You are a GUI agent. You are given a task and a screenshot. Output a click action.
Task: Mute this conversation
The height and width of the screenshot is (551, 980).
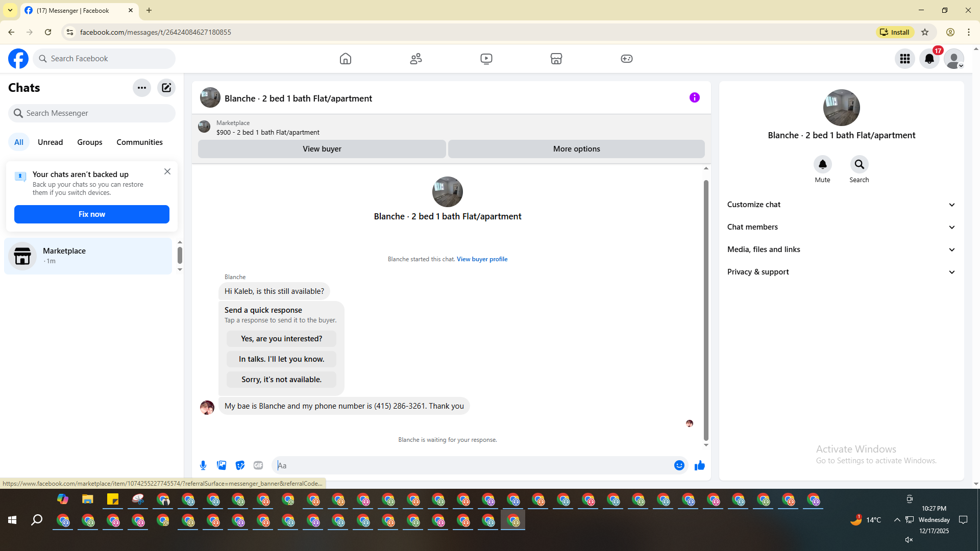[822, 165]
